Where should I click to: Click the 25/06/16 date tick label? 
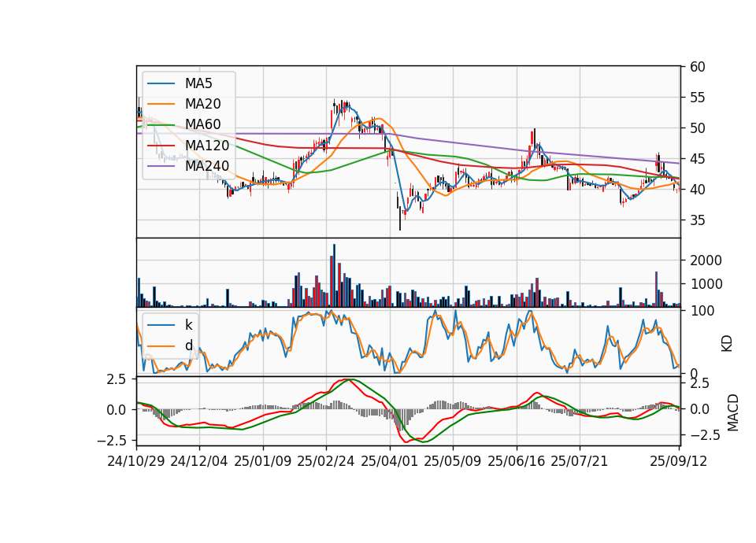pyautogui.click(x=517, y=461)
